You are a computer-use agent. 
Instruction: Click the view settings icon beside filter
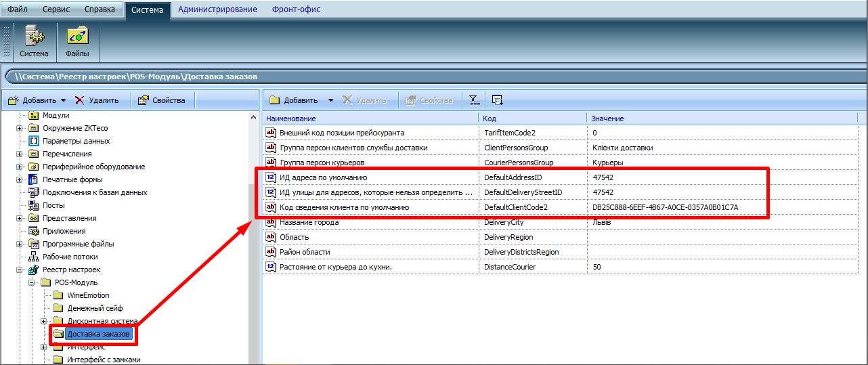pos(498,100)
